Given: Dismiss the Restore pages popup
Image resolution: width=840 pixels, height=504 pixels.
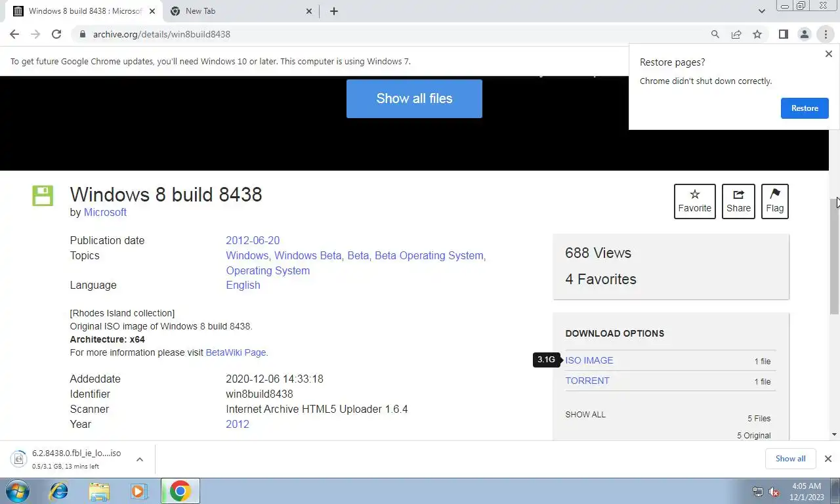Looking at the screenshot, I should coord(828,54).
